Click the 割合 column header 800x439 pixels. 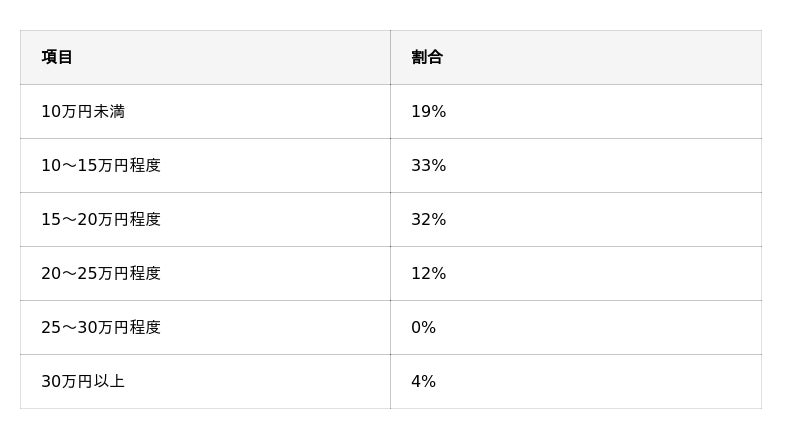coord(576,57)
